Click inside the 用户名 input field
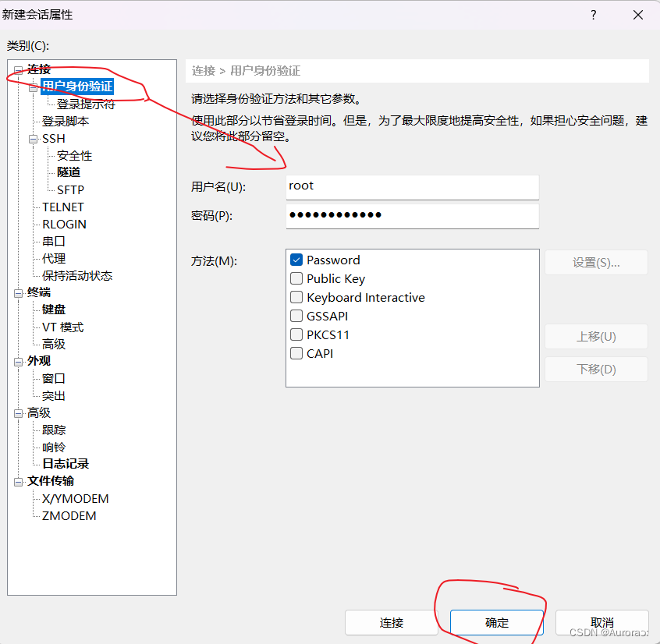The width and height of the screenshot is (660, 644). (412, 187)
